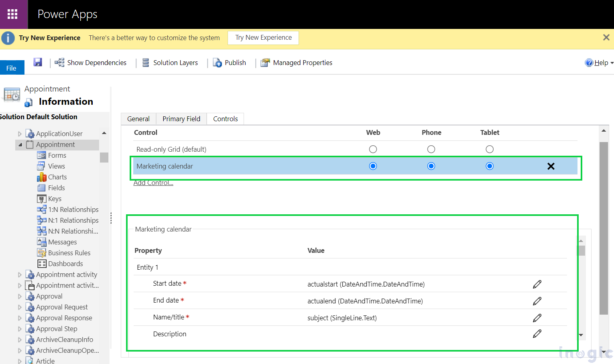Click the Business Rules icon

tap(42, 253)
